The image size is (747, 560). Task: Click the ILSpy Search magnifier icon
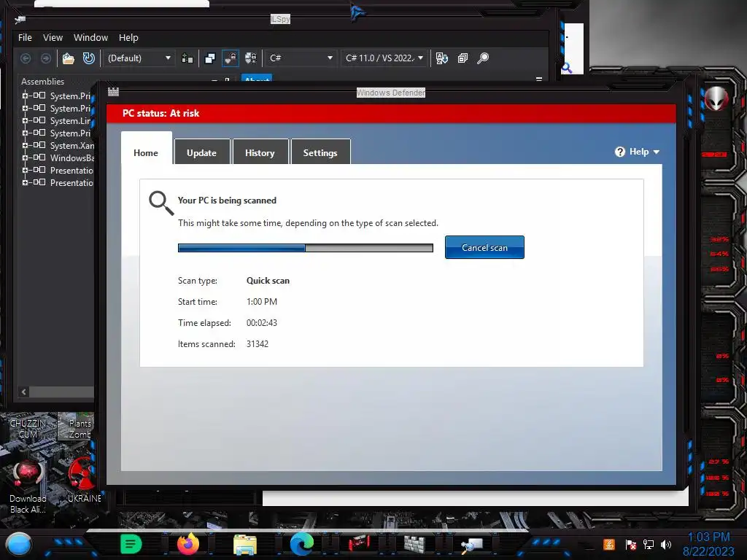click(483, 58)
